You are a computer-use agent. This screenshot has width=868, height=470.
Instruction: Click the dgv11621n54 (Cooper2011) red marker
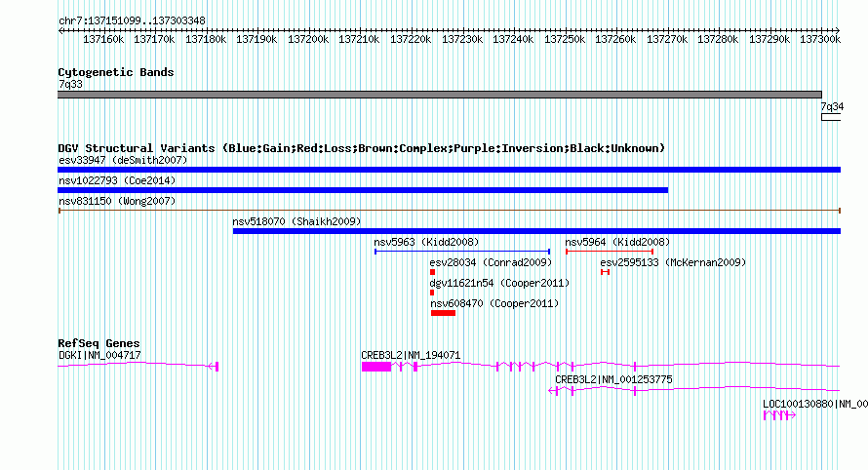432,293
